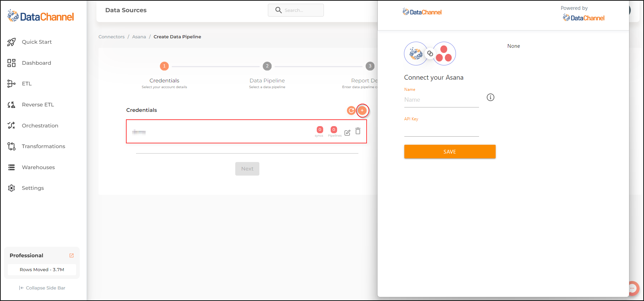The height and width of the screenshot is (301, 644).
Task: Add a new credential with plus icon
Action: click(x=362, y=111)
